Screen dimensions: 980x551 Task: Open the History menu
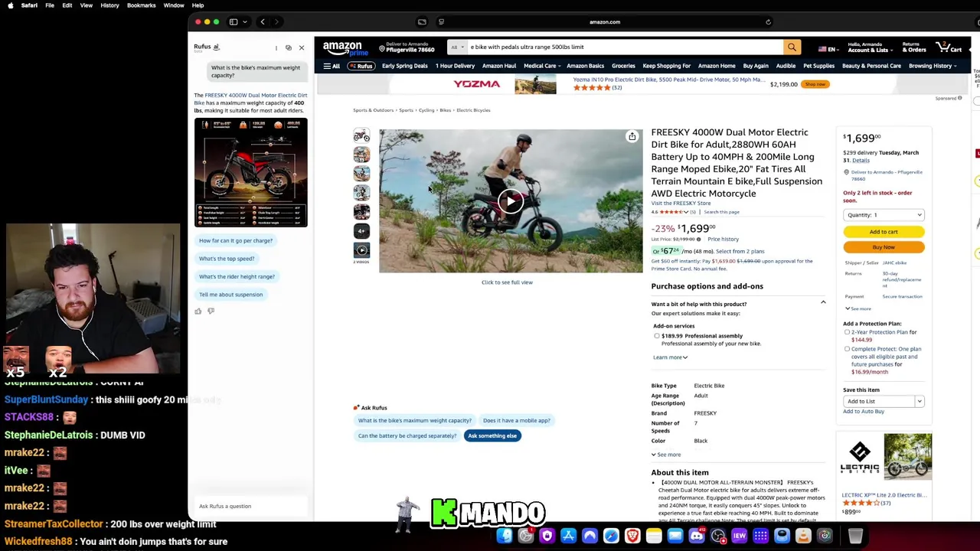coord(109,5)
